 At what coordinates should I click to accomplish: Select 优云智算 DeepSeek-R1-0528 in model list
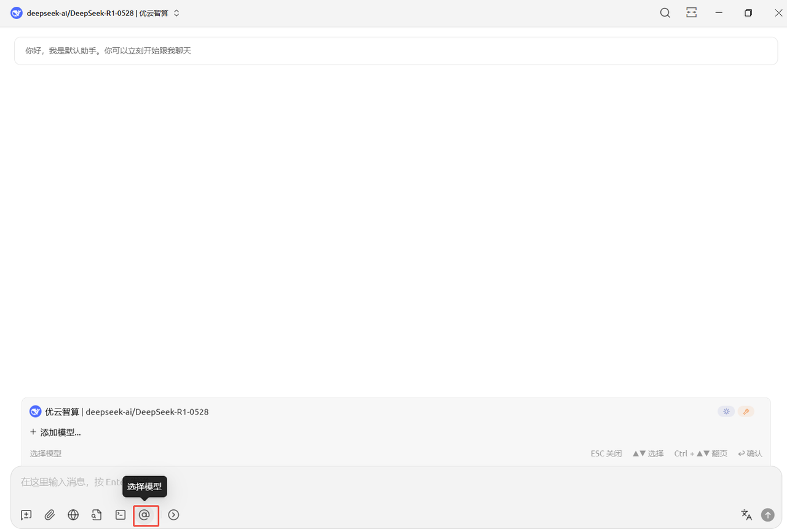coord(396,412)
